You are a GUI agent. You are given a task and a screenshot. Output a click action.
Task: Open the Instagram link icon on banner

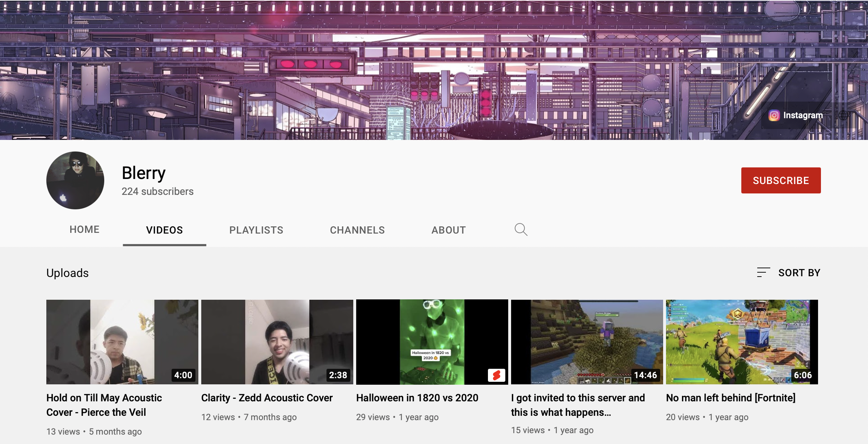774,115
